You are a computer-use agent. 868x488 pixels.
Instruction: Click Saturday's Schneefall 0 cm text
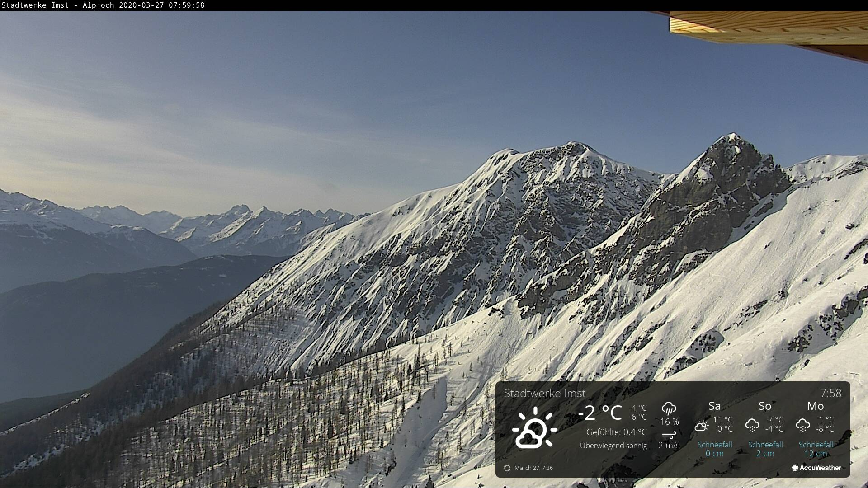(x=715, y=449)
